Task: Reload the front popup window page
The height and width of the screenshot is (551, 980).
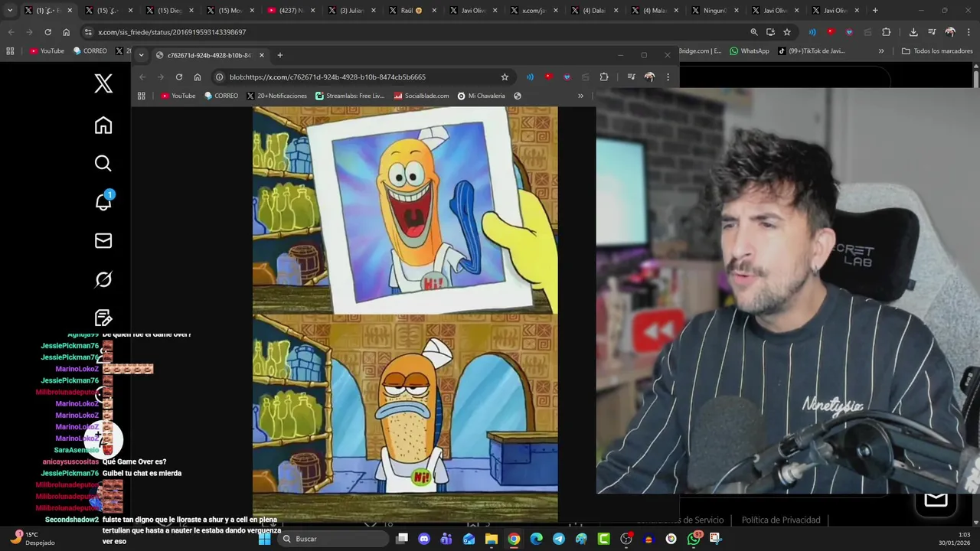Action: pos(179,77)
